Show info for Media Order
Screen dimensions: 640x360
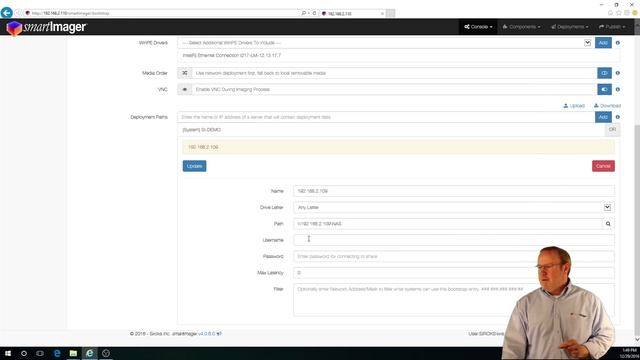coord(618,73)
